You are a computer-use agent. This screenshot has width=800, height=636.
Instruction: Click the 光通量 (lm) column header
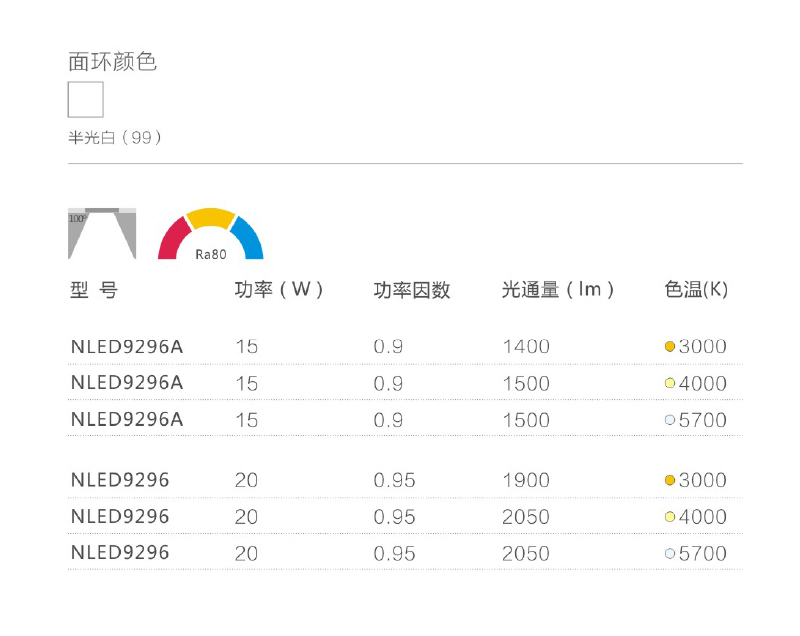pos(558,290)
